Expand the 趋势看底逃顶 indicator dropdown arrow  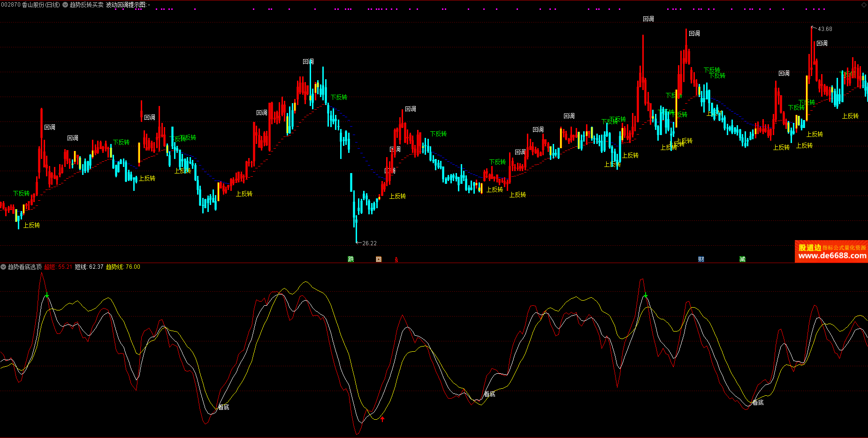3,267
